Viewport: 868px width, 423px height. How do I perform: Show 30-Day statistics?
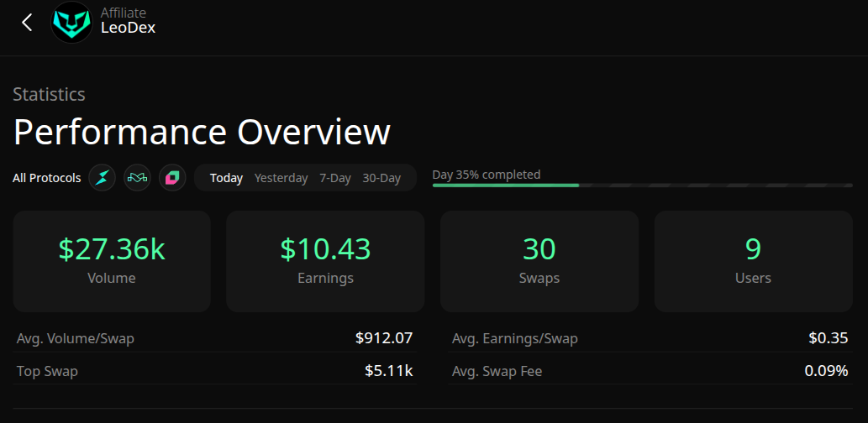pos(381,178)
